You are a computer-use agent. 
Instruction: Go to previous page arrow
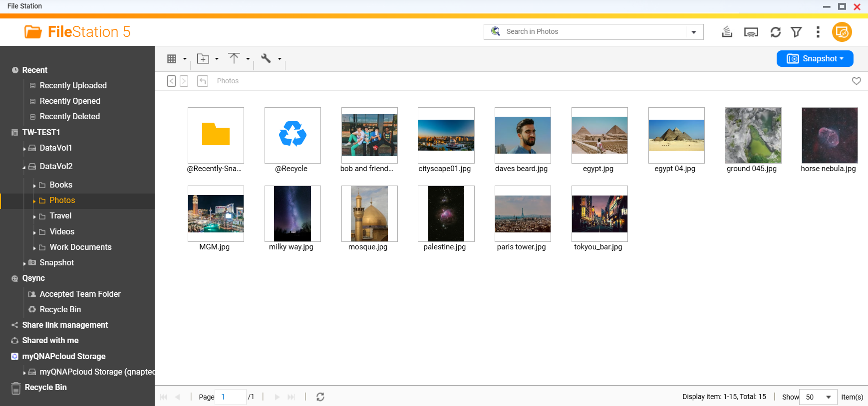click(x=178, y=397)
